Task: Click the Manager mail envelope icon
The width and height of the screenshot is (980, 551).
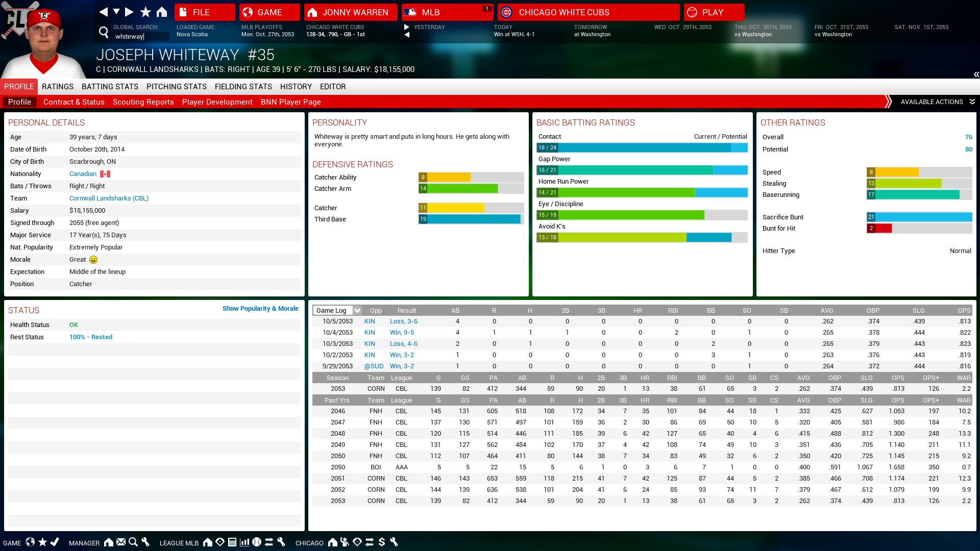Action: (x=121, y=542)
